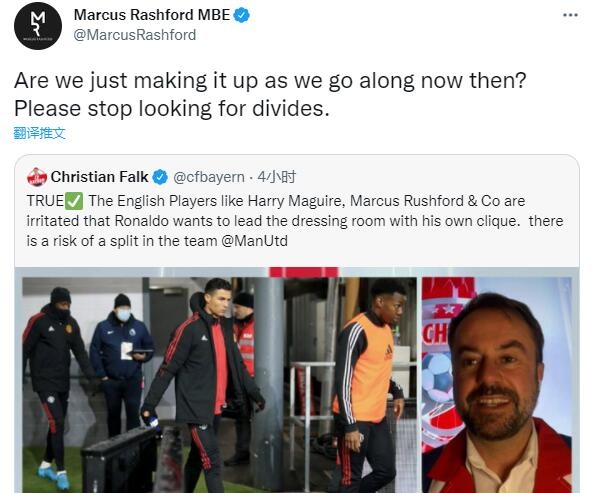The width and height of the screenshot is (594, 493).
Task: Click Christian Falk's verified badge
Action: [x=160, y=177]
